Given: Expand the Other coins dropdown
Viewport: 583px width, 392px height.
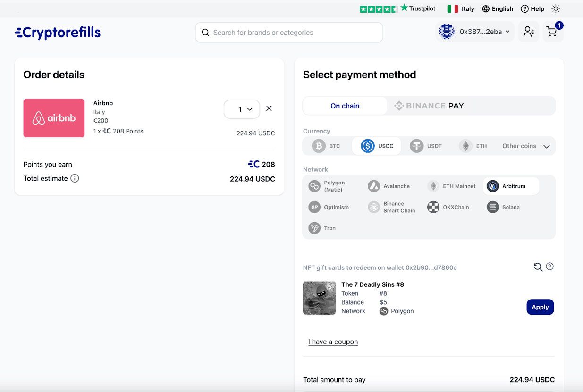Looking at the screenshot, I should click(526, 146).
